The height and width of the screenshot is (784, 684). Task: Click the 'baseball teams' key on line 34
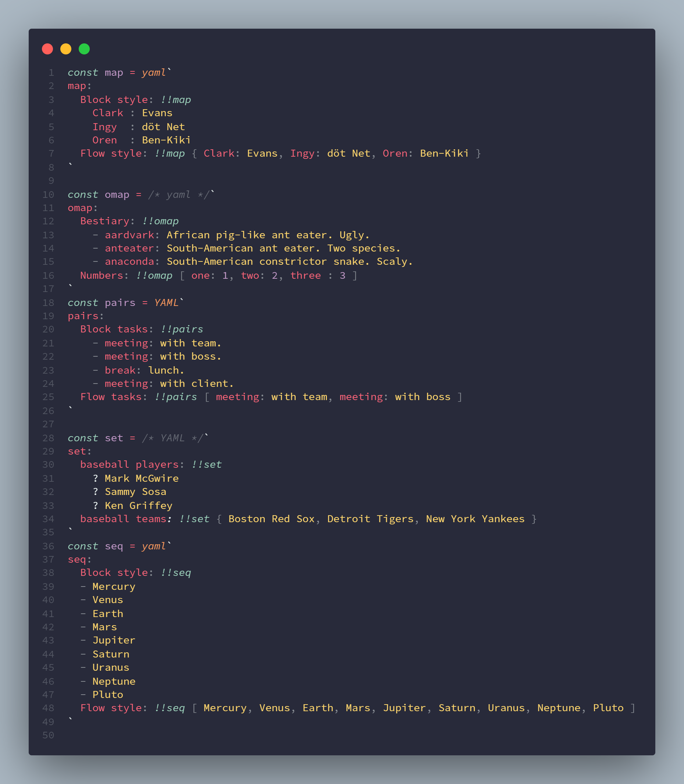tap(123, 519)
